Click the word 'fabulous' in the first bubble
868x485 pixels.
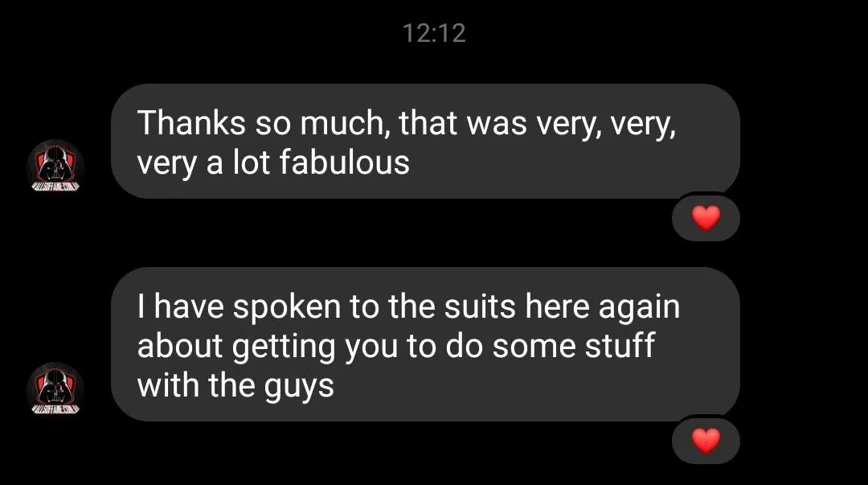pyautogui.click(x=344, y=163)
